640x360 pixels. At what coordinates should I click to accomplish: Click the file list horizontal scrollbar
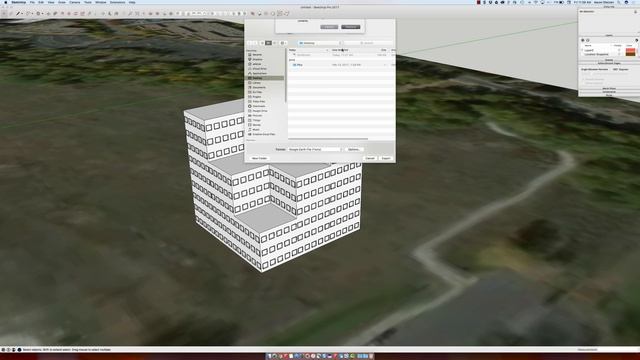328,139
